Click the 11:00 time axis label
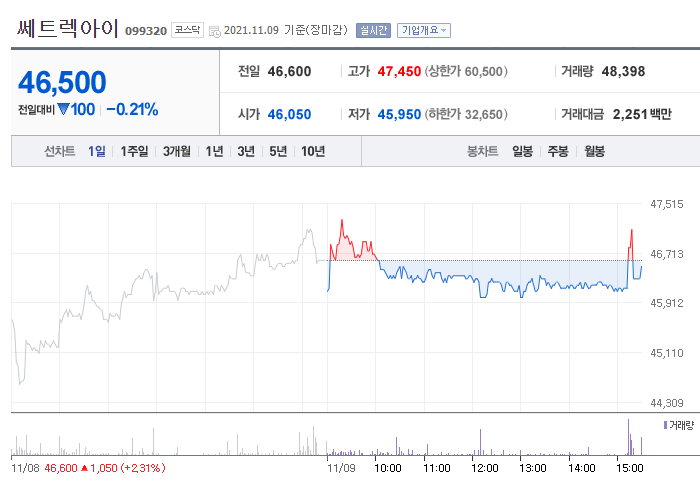Viewport: 700px width, 483px height. [437, 468]
